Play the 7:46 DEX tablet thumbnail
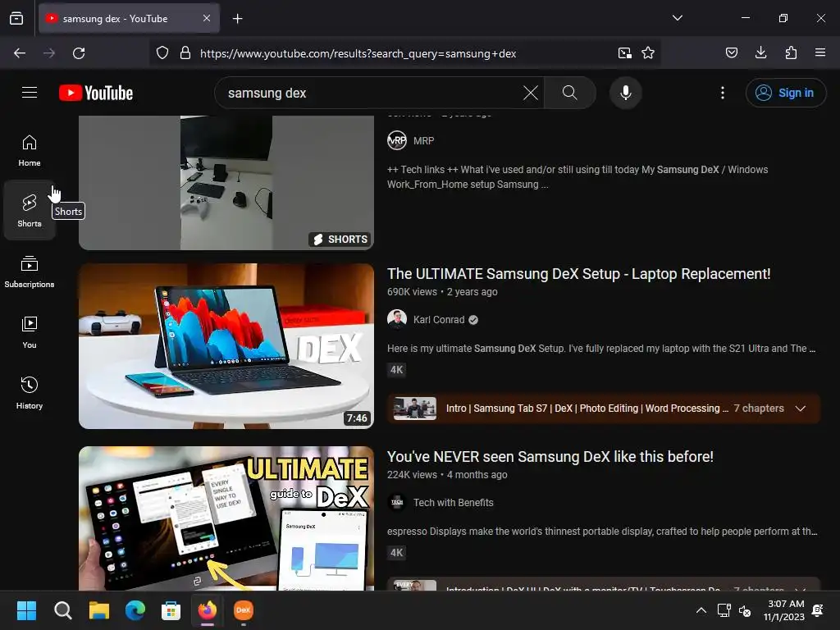840x630 pixels. pyautogui.click(x=226, y=346)
